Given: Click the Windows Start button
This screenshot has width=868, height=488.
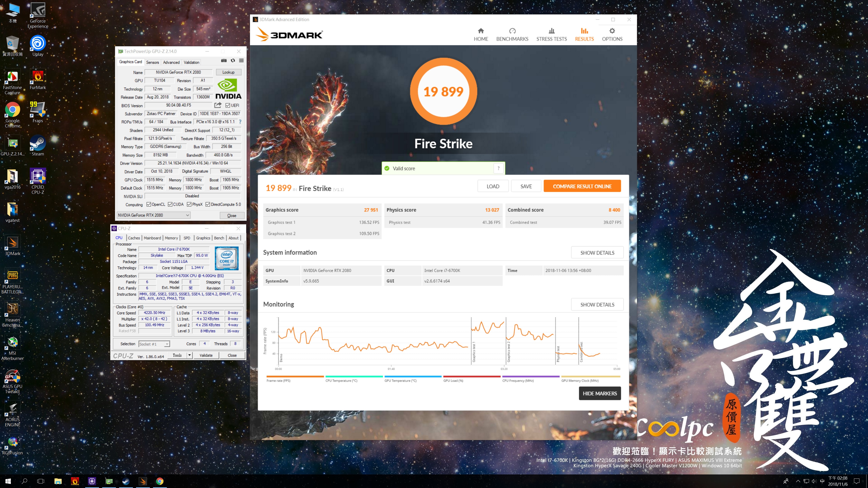Looking at the screenshot, I should coord(8,481).
